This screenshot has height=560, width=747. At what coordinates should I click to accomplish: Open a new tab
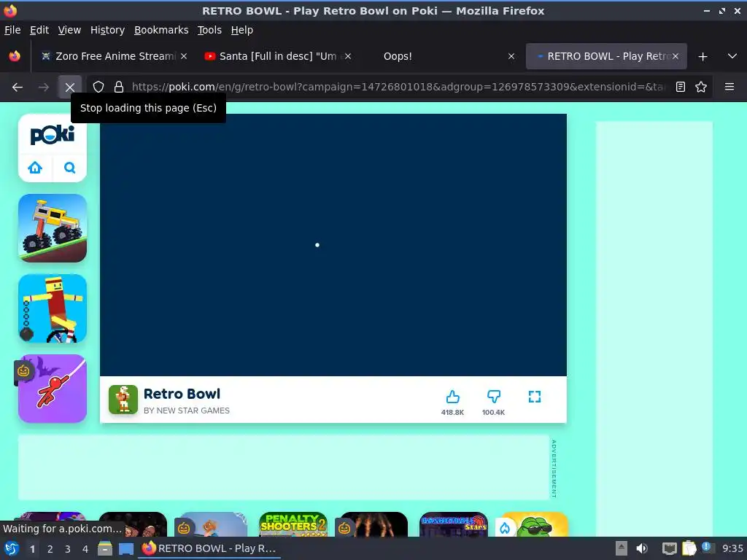click(703, 57)
